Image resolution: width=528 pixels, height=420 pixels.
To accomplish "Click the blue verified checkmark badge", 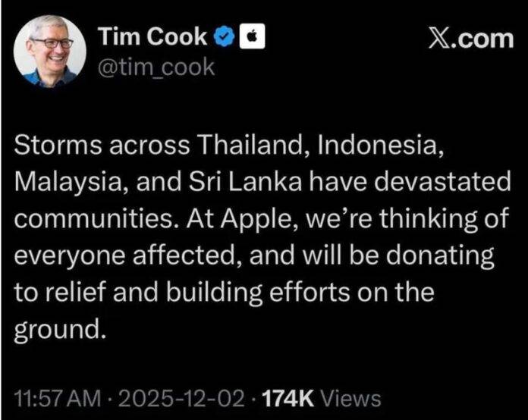I will coord(225,36).
